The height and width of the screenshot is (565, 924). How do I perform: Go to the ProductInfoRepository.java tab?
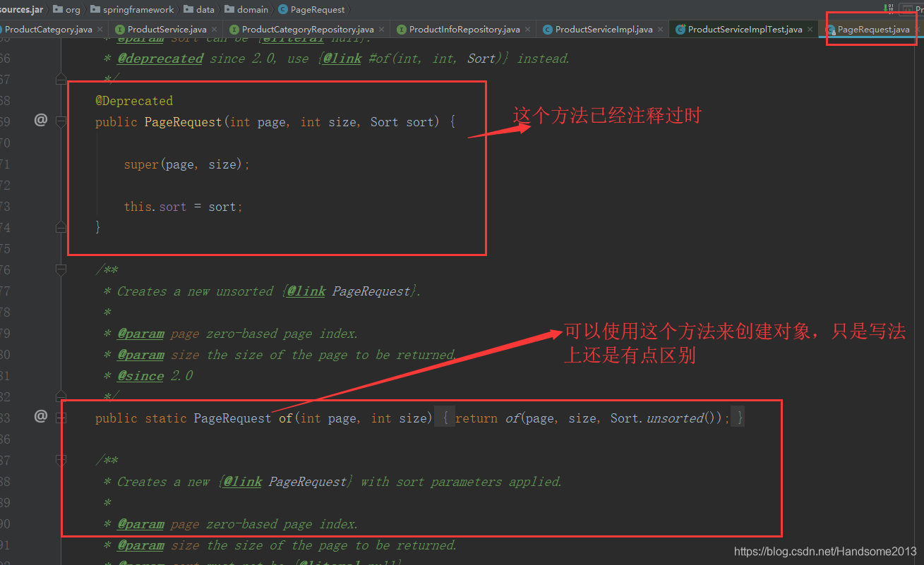[464, 30]
